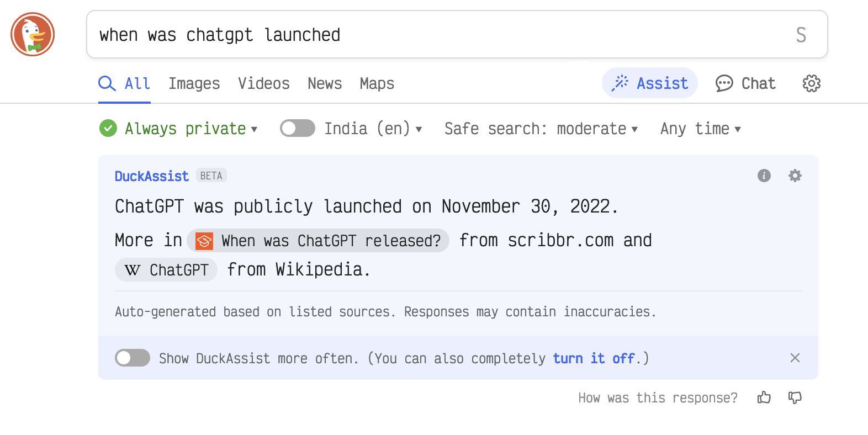This screenshot has width=868, height=435.
Task: Click 'How was this response?' text
Action: point(658,398)
